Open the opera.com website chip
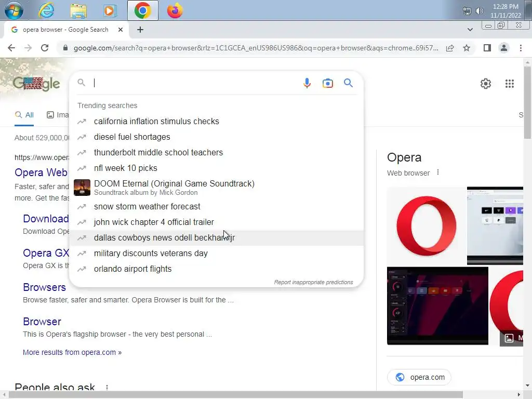 (x=419, y=377)
